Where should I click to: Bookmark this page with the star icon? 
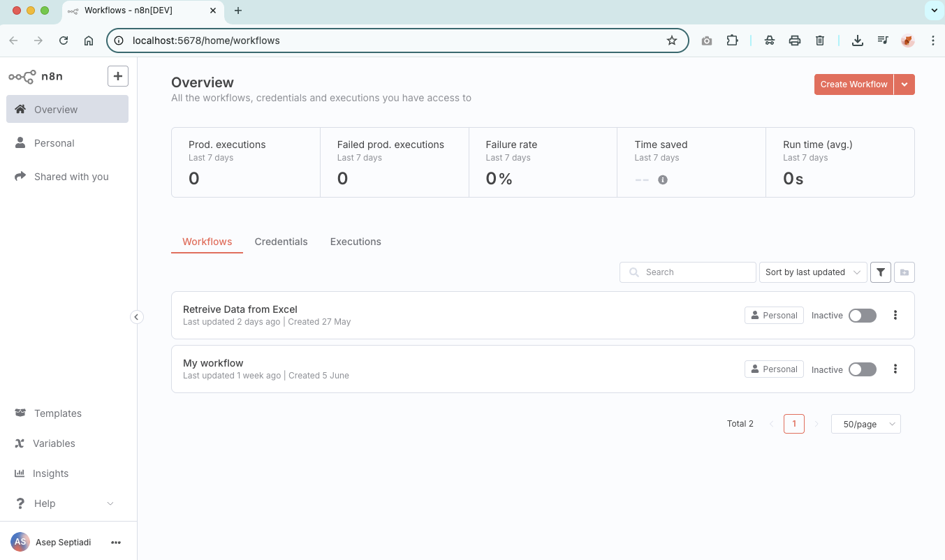coord(672,40)
